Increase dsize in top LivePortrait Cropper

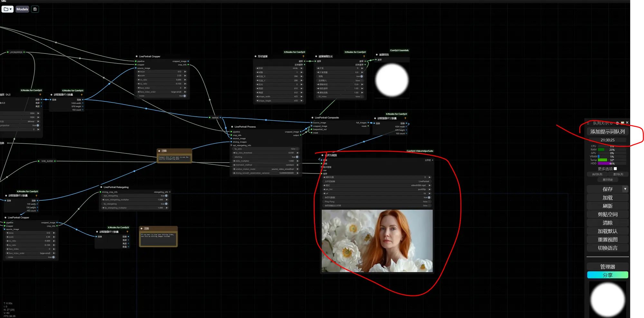coord(185,72)
